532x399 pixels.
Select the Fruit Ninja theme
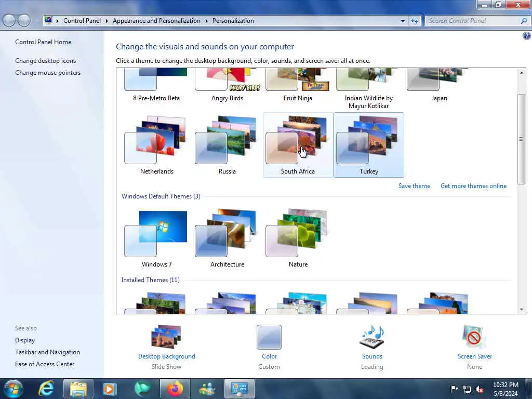coord(298,85)
